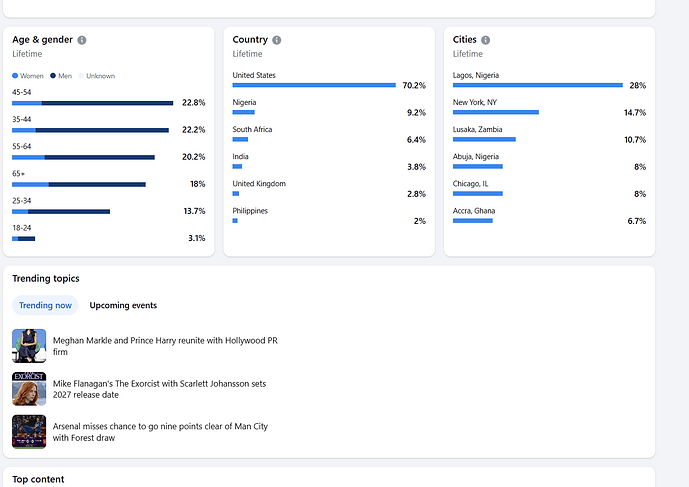Viewport: 689px width, 487px height.
Task: Switch to the Upcoming events tab
Action: [123, 305]
